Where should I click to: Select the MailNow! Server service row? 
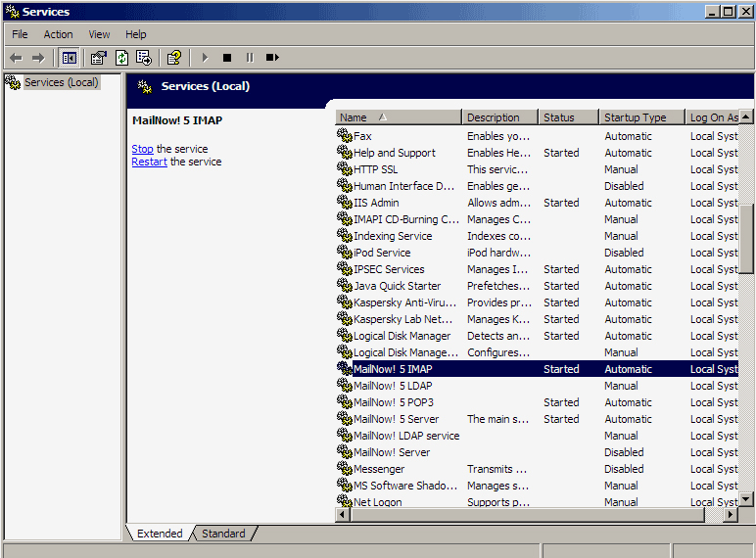537,452
